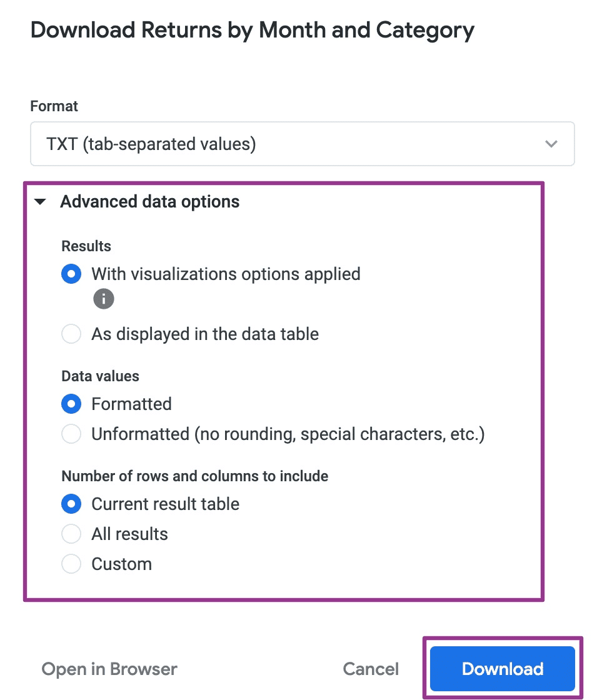Click the 'Format' field label
Viewport: 597px width, 700px height.
(54, 106)
